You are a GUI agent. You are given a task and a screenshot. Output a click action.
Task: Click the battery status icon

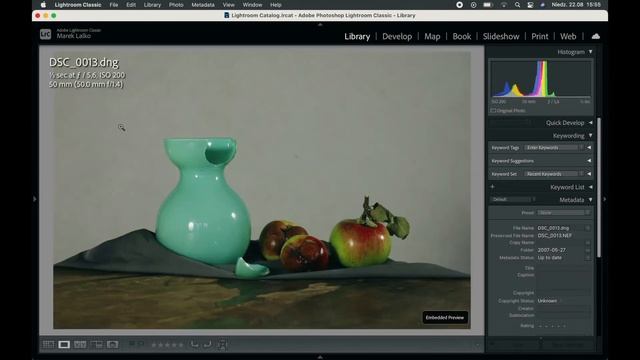point(488,5)
